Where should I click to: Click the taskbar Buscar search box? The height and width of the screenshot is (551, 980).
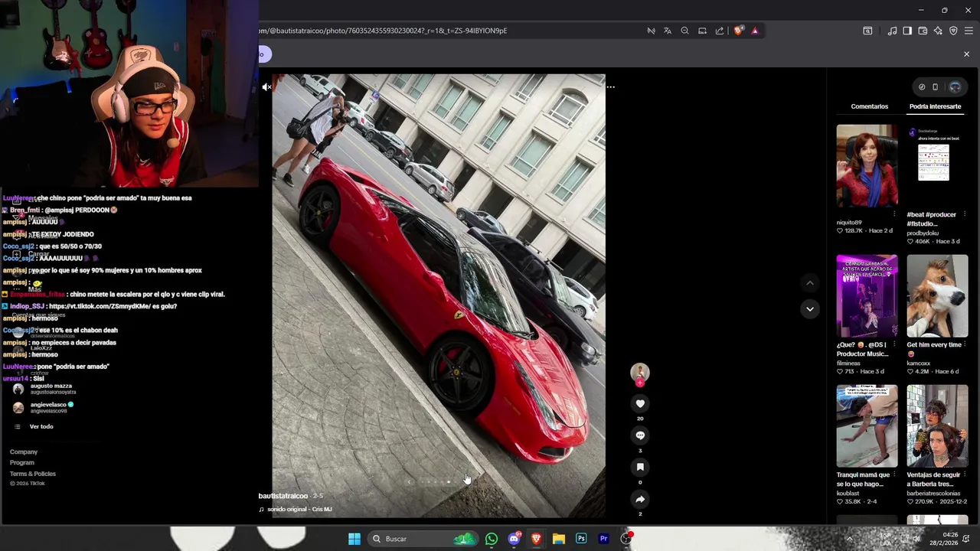point(423,539)
